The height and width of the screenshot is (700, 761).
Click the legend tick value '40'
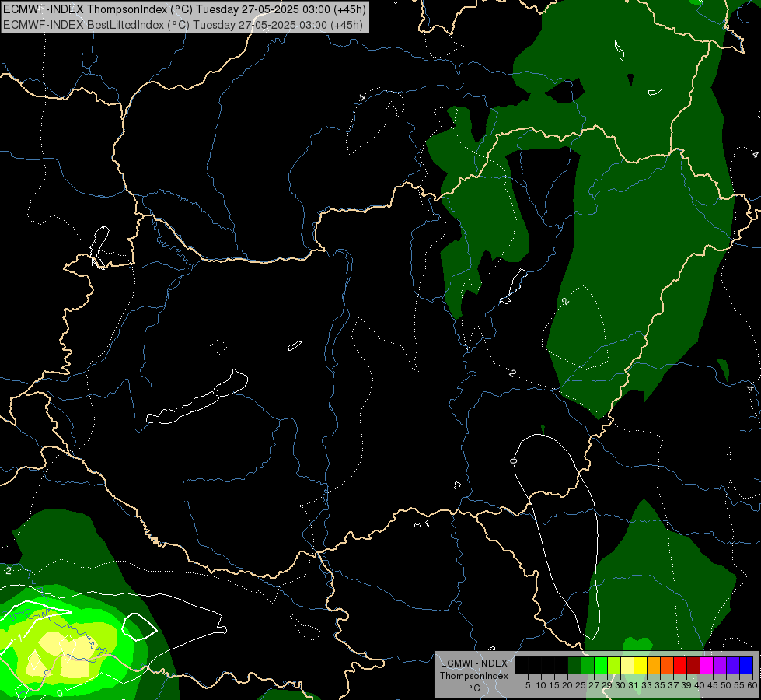[700, 685]
